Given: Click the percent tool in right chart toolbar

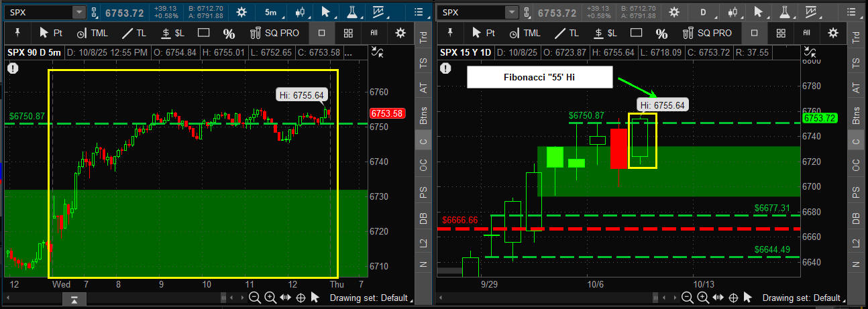Looking at the screenshot, I should coord(661,33).
